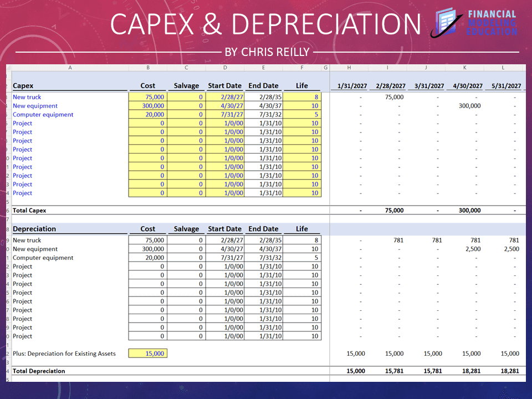This screenshot has height=399, width=532.
Task: Select column B header
Action: tap(148, 68)
